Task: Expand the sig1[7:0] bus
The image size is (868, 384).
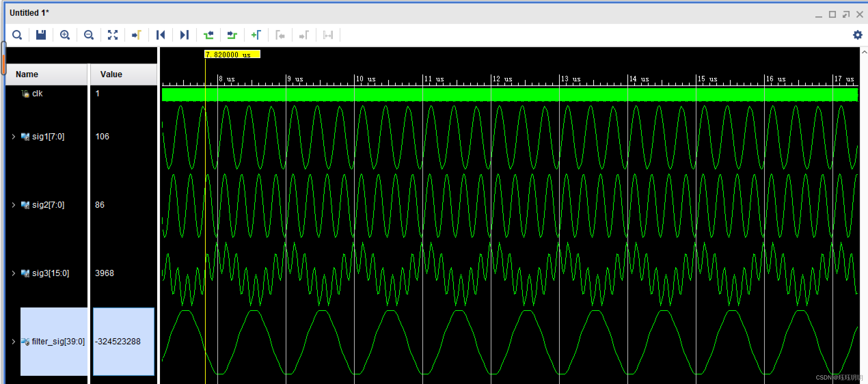Action: (x=13, y=137)
